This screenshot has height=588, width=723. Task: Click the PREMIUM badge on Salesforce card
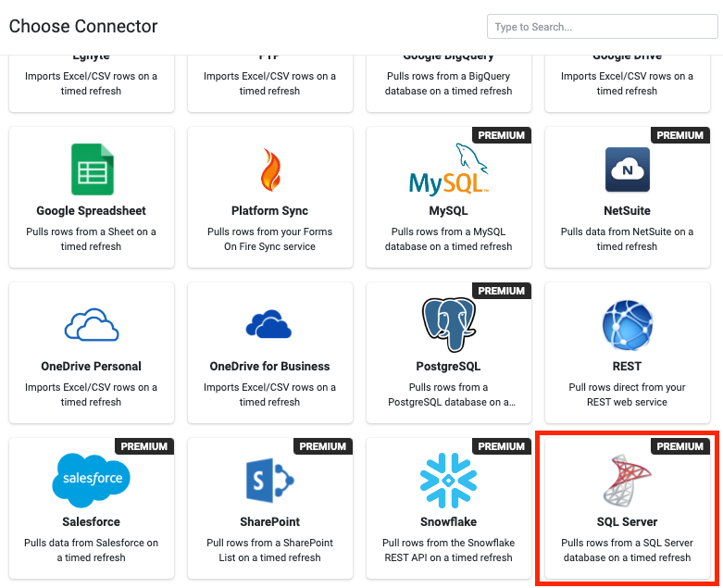(144, 446)
